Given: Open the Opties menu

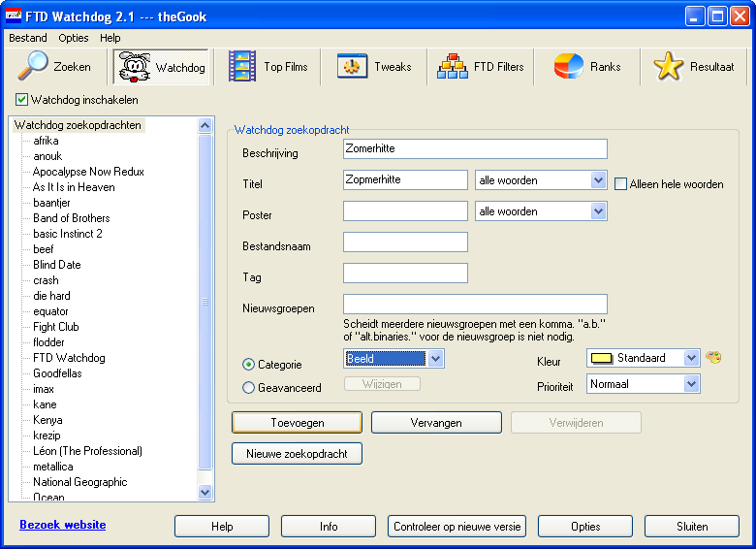Looking at the screenshot, I should coord(74,38).
